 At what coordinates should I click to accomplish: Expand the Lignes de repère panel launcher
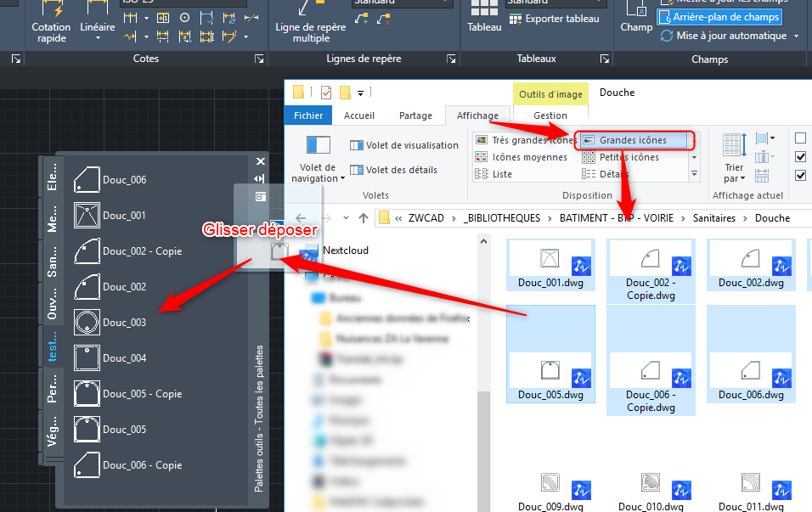[451, 59]
